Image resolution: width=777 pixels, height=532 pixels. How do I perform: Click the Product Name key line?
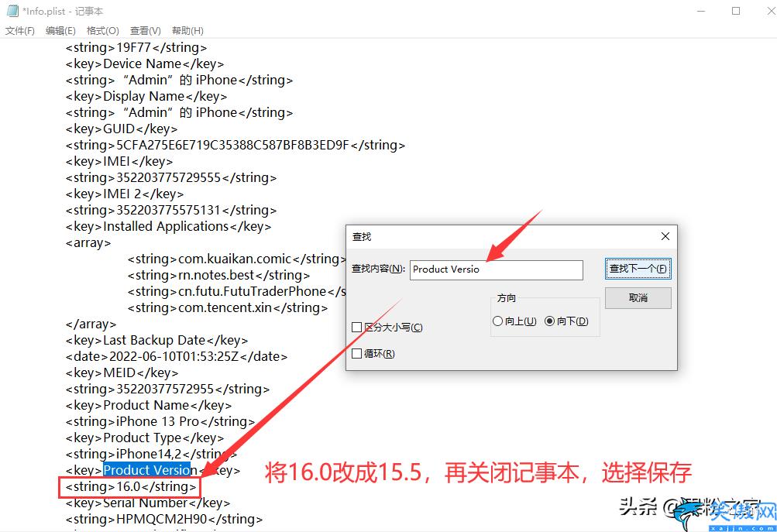pyautogui.click(x=149, y=405)
